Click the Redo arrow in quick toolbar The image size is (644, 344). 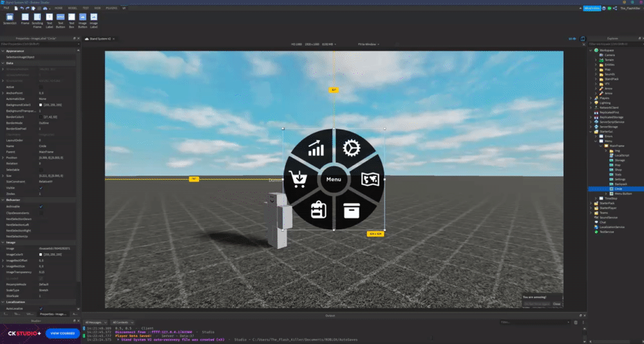[x=28, y=8]
